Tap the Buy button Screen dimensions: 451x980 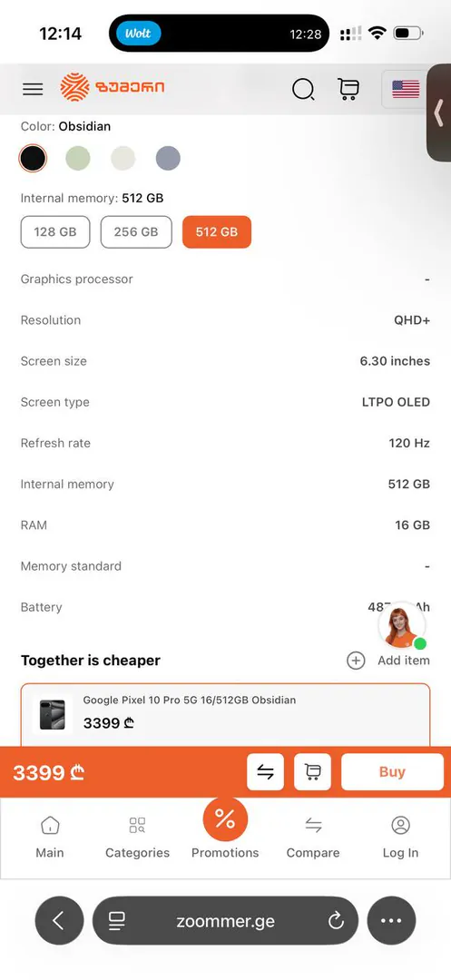coord(392,772)
